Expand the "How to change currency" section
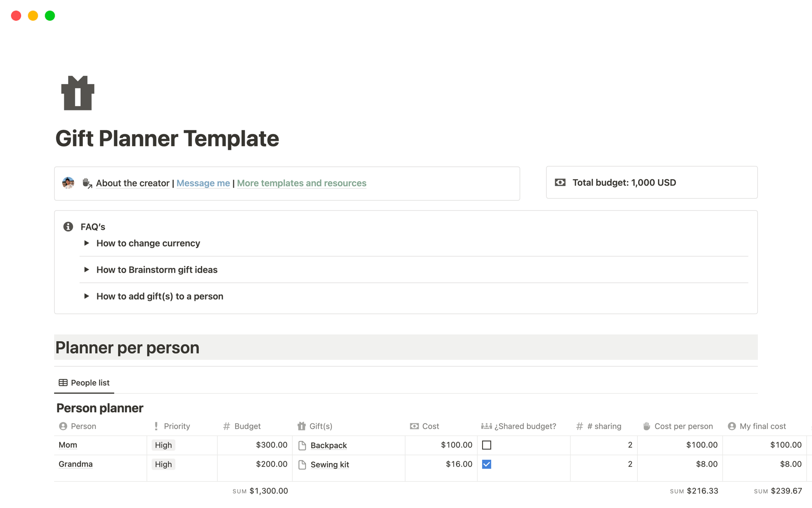The image size is (812, 508). pyautogui.click(x=87, y=243)
